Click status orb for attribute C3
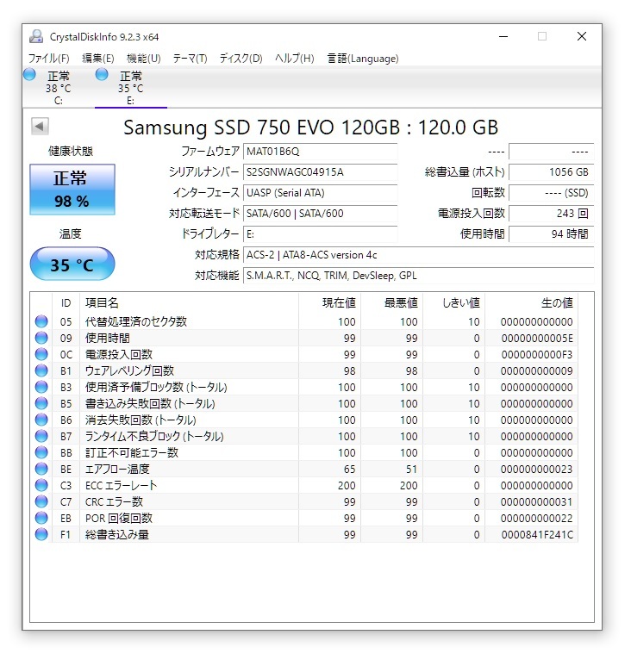Screen dimensions: 631x672 coord(41,485)
